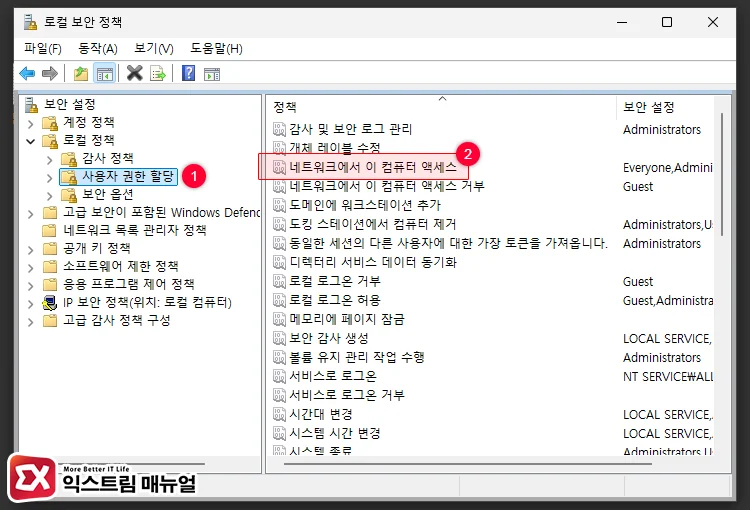Select policy 개체 레이블 수정

click(x=335, y=148)
